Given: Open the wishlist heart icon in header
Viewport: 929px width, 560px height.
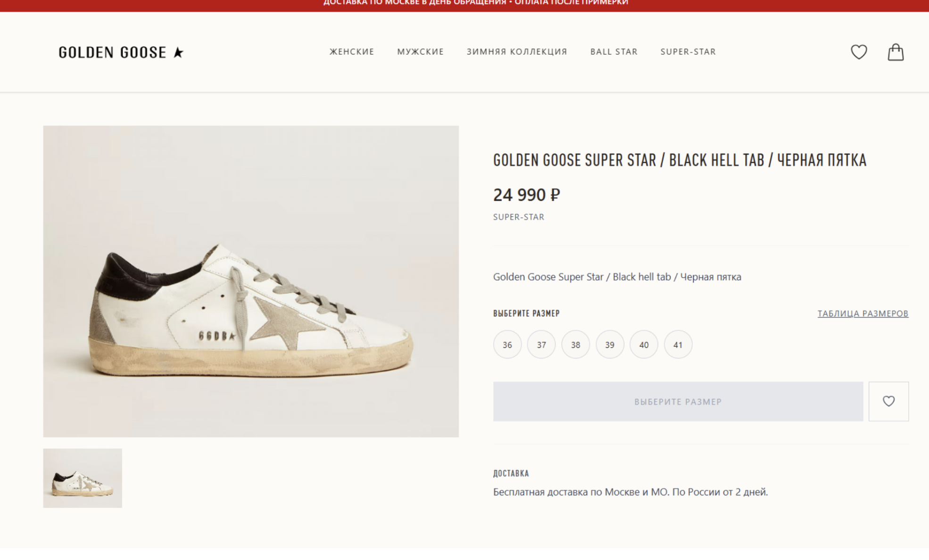Looking at the screenshot, I should click(x=858, y=52).
